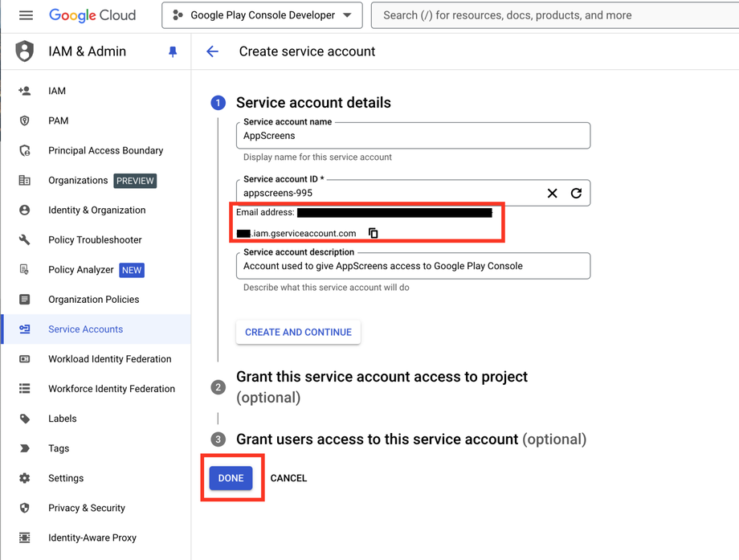The image size is (739, 560).
Task: Navigate to Organization Policies
Action: 93,300
